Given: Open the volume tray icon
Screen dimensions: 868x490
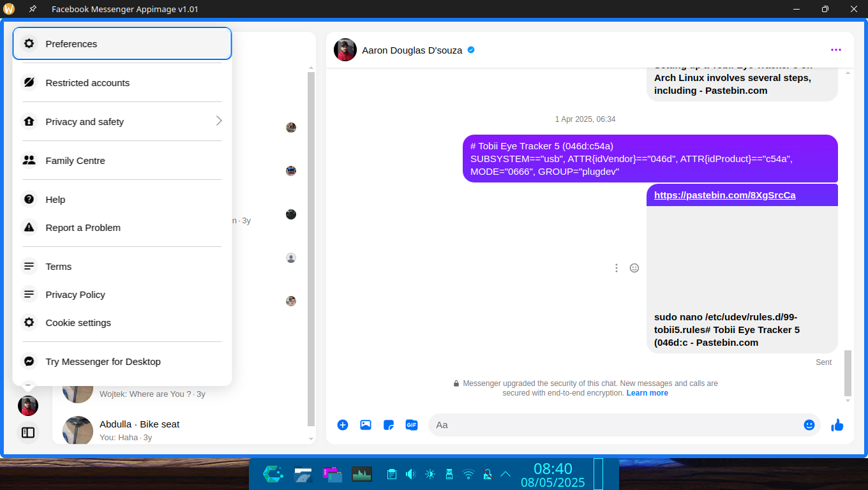Looking at the screenshot, I should pyautogui.click(x=411, y=474).
